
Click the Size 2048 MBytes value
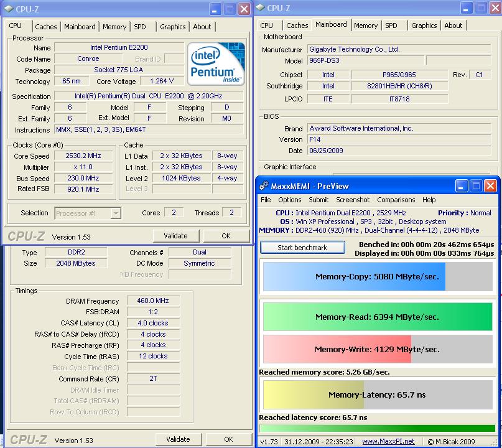[76, 263]
